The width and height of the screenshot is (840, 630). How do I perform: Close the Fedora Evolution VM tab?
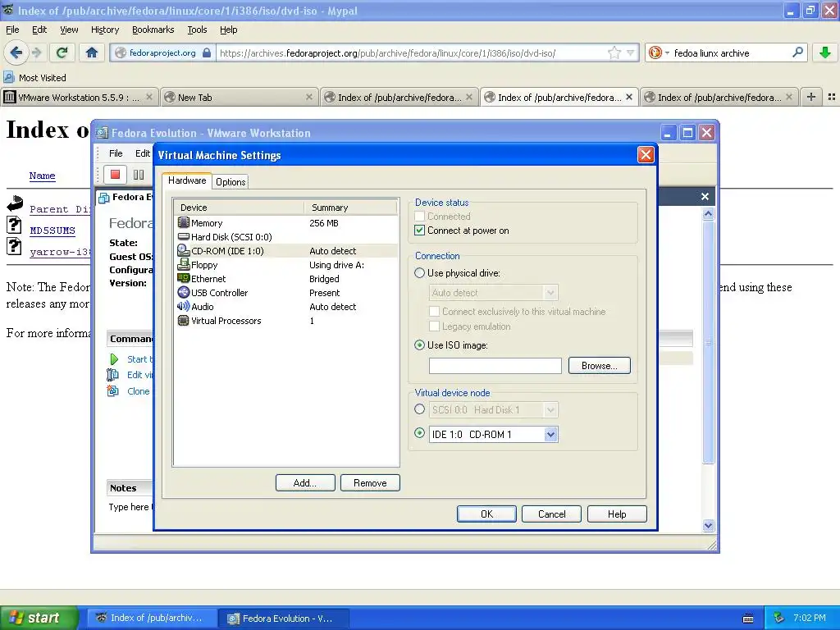click(705, 197)
